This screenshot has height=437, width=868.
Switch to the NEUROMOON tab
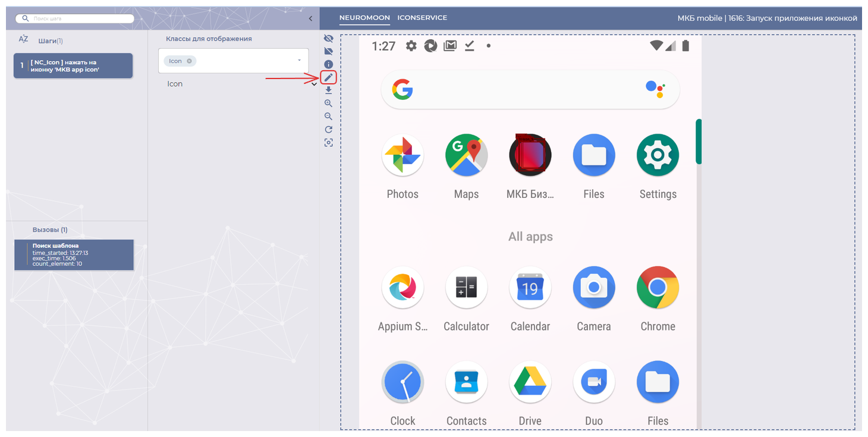pos(364,18)
